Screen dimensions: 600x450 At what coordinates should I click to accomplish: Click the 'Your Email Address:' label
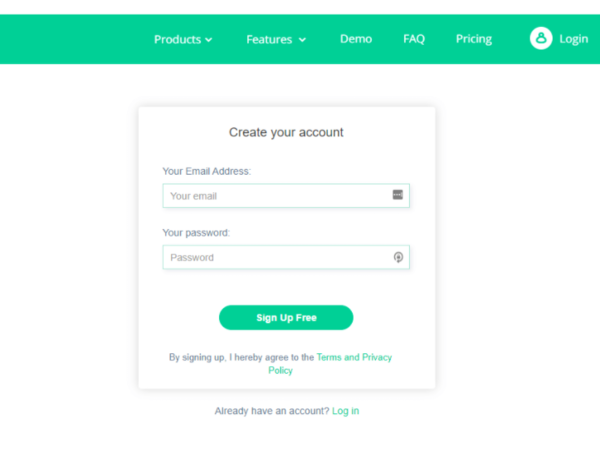[x=207, y=171]
